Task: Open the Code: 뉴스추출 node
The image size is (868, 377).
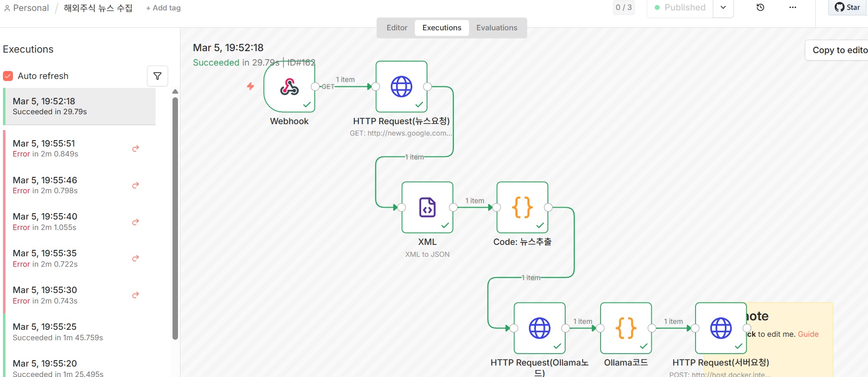Action: tap(522, 207)
